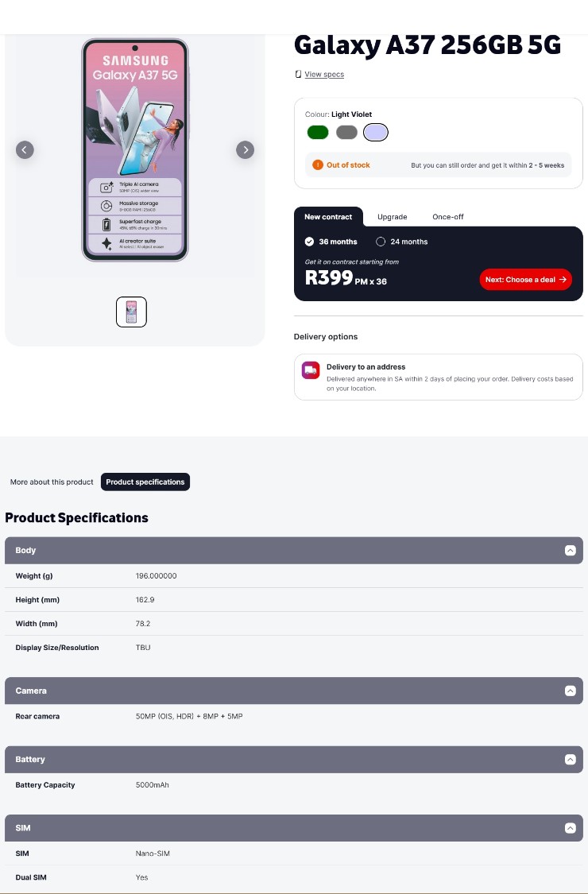This screenshot has height=894, width=588.
Task: Click the pink delivery parcel icon
Action: [x=311, y=370]
